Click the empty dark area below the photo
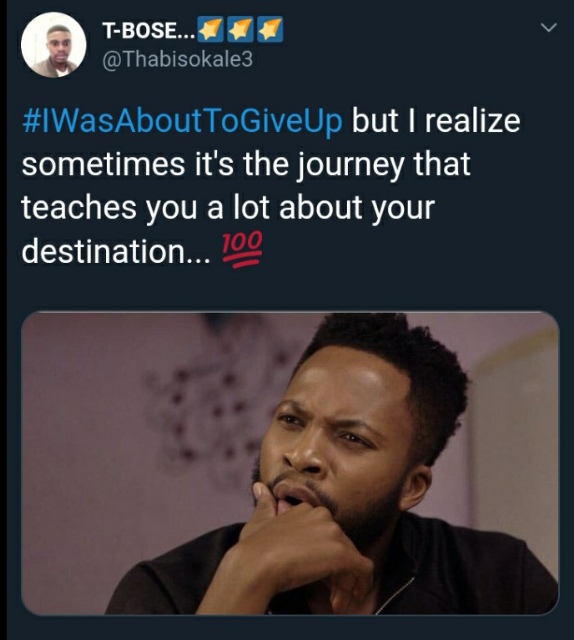574x640 pixels. [290, 628]
